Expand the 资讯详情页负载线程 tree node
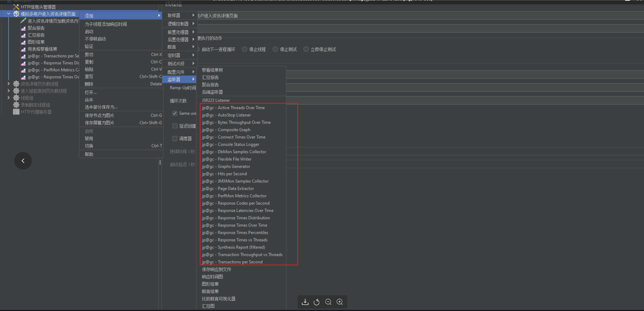 [9, 84]
